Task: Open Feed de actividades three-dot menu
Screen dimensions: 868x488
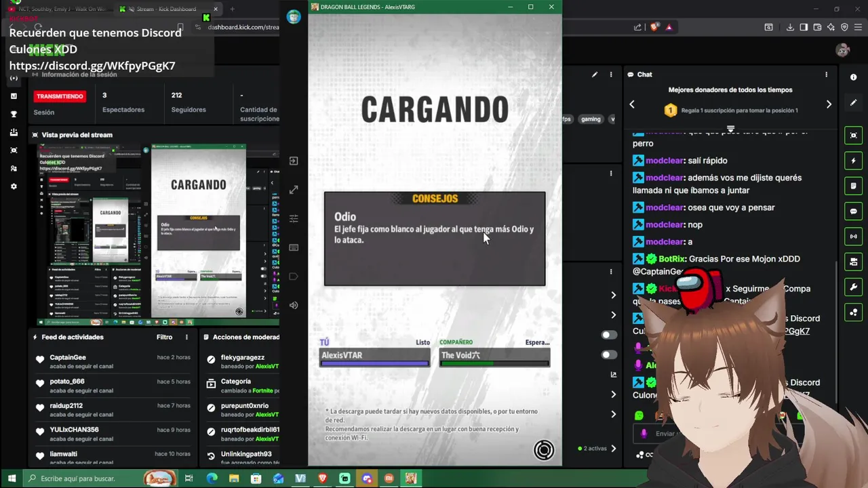Action: [186, 337]
